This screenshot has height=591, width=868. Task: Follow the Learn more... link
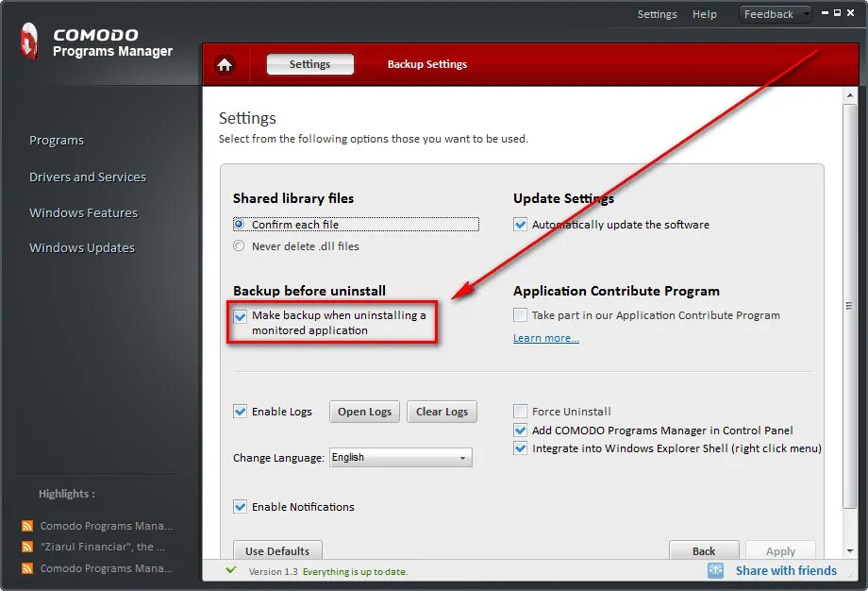(546, 338)
